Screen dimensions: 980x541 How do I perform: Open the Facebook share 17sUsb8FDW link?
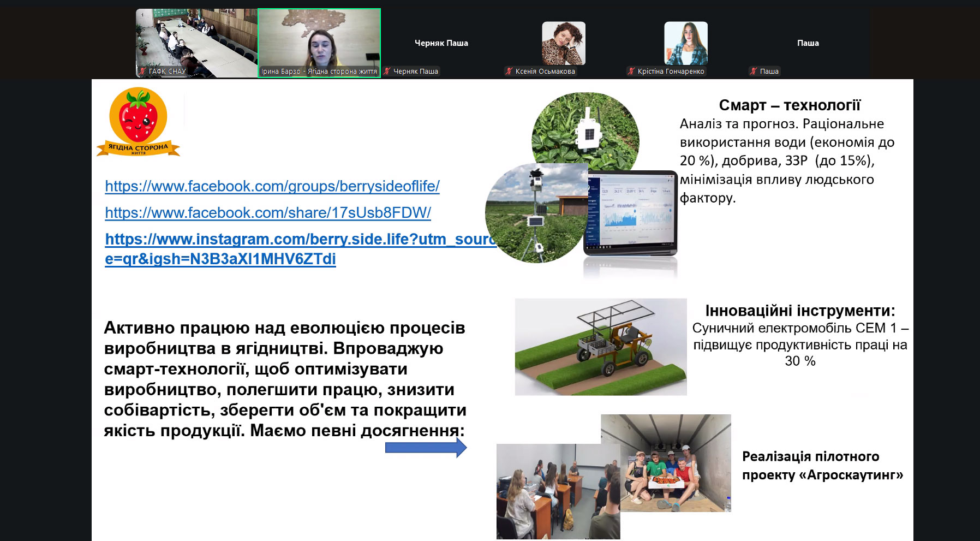click(267, 212)
